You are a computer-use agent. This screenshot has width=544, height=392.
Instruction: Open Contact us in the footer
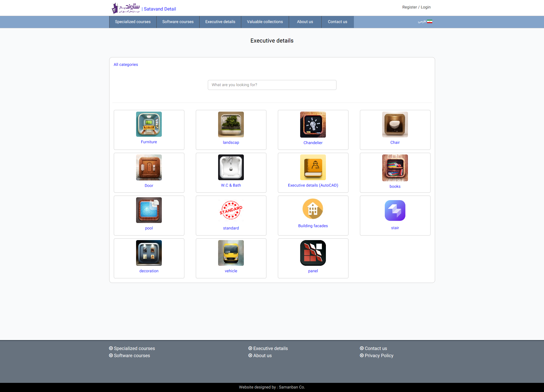click(x=376, y=348)
